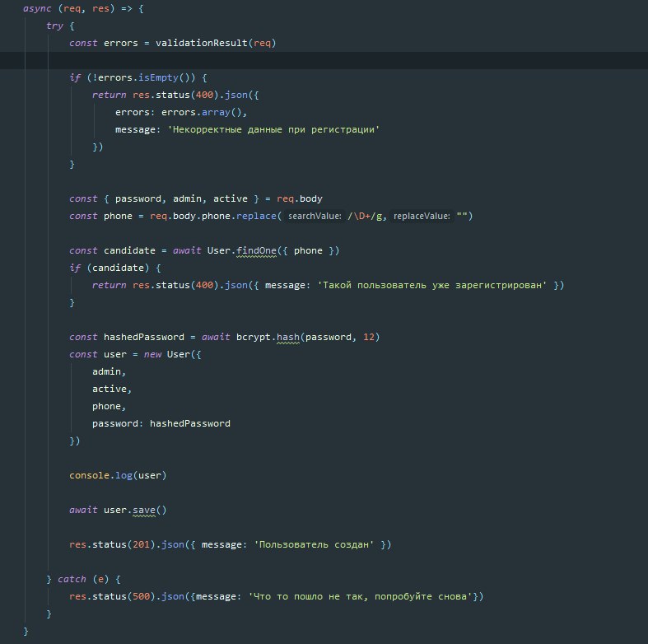Image resolution: width=648 pixels, height=644 pixels.
Task: Click the status code 201
Action: click(141, 545)
